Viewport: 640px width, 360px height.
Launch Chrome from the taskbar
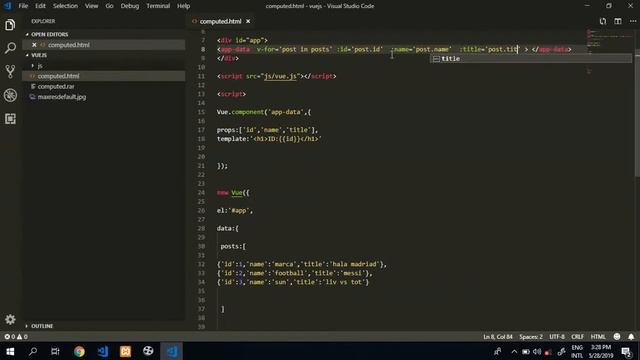pyautogui.click(x=79, y=351)
